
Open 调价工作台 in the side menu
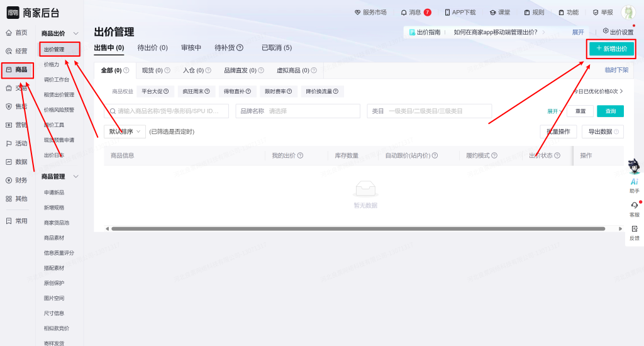(57, 80)
